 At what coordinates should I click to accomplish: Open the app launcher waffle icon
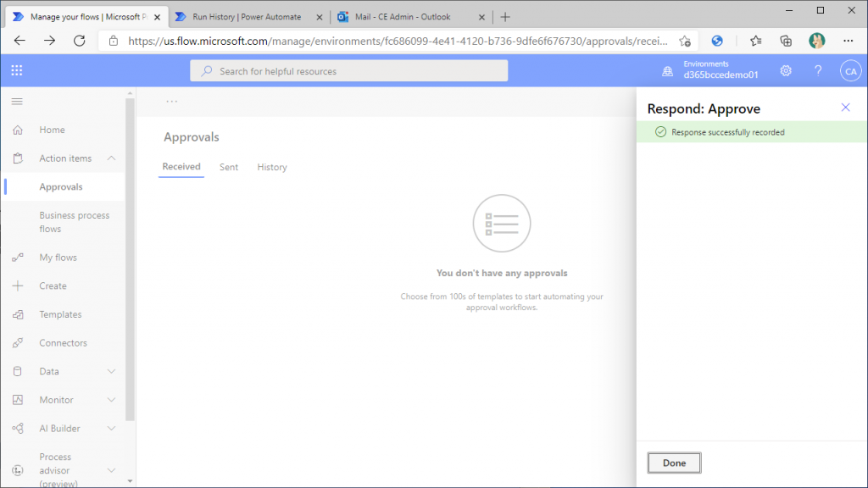[17, 70]
